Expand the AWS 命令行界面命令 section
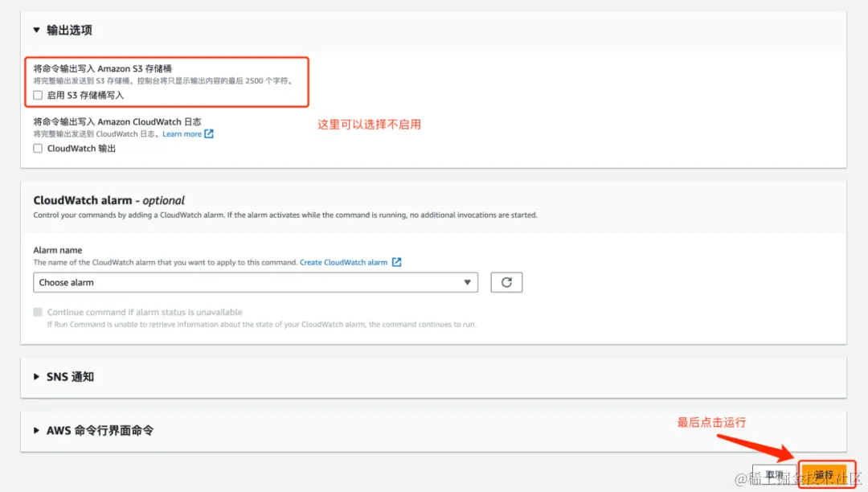The height and width of the screenshot is (492, 868). click(36, 431)
